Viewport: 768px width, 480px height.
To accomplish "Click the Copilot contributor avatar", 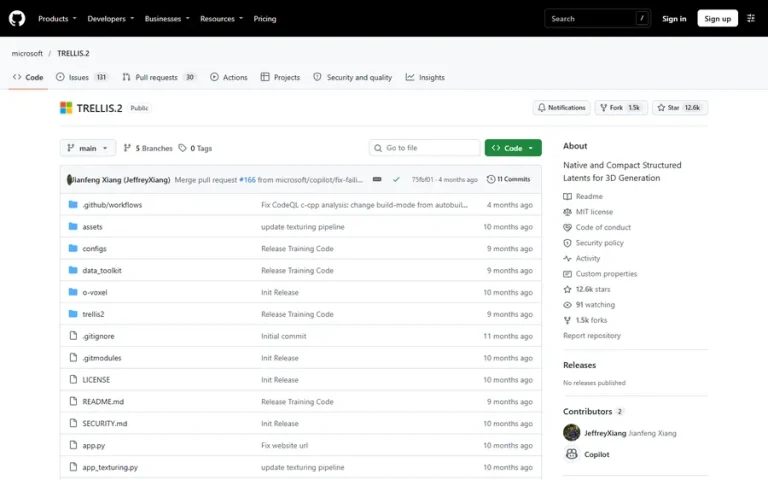I will click(x=572, y=454).
